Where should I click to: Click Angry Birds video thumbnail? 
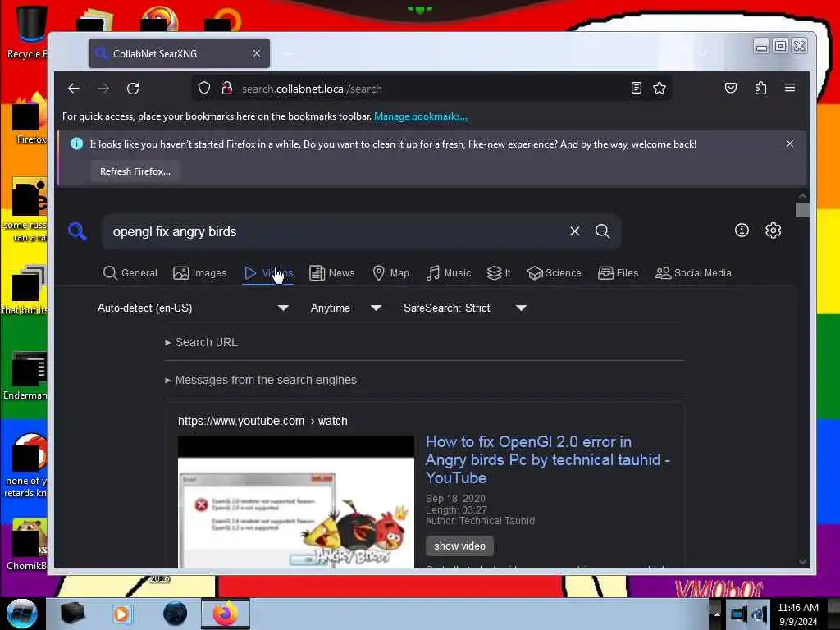(296, 502)
